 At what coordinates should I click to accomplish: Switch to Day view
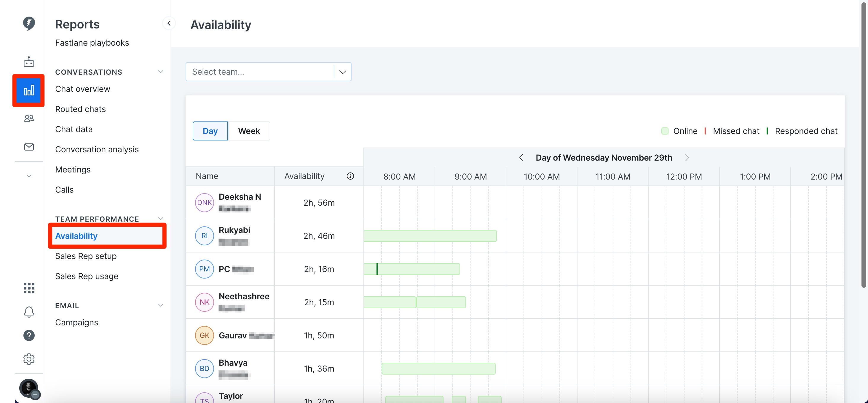coord(210,131)
